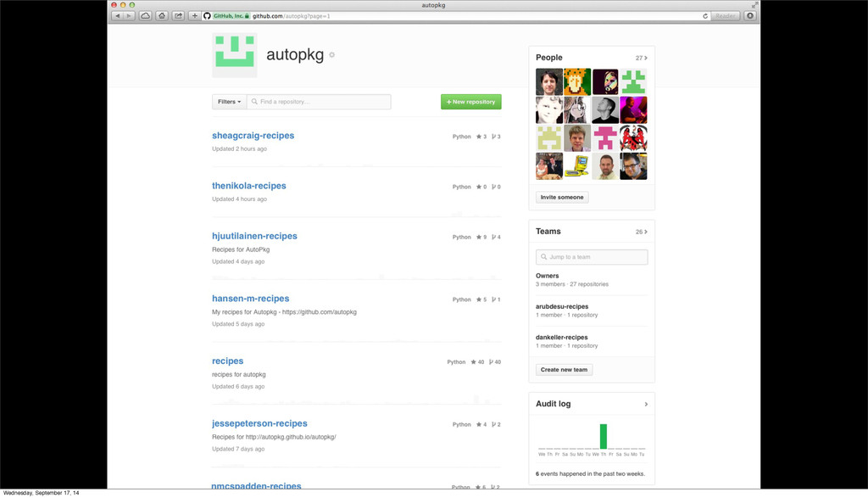The width and height of the screenshot is (868, 498).
Task: Click 'Updated 2 hours ago' text
Action: (x=239, y=149)
